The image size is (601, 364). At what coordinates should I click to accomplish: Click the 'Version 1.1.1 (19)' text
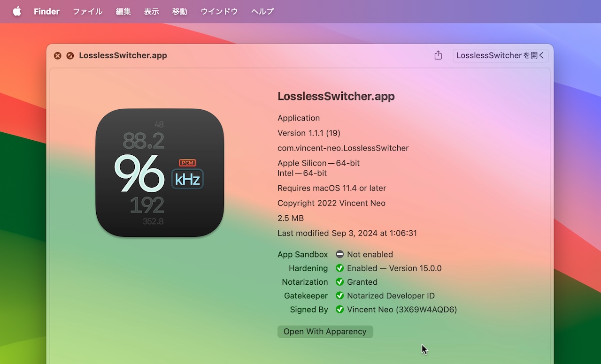coord(309,133)
